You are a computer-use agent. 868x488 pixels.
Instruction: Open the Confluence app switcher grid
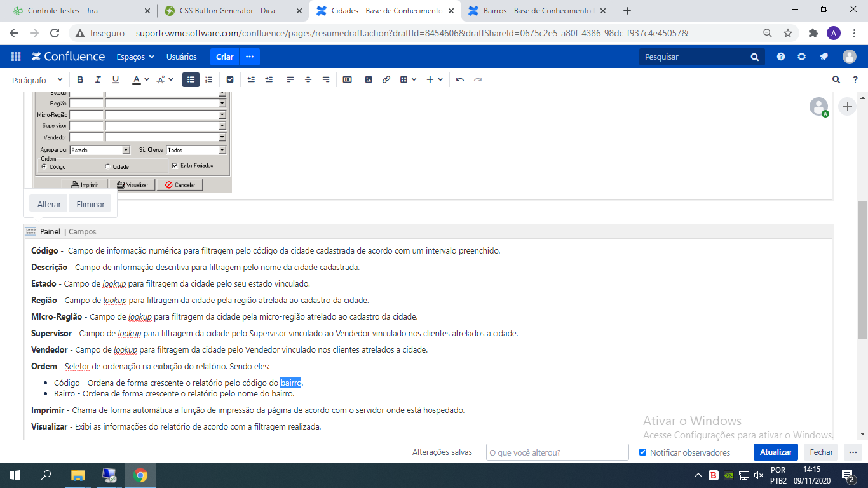(16, 57)
